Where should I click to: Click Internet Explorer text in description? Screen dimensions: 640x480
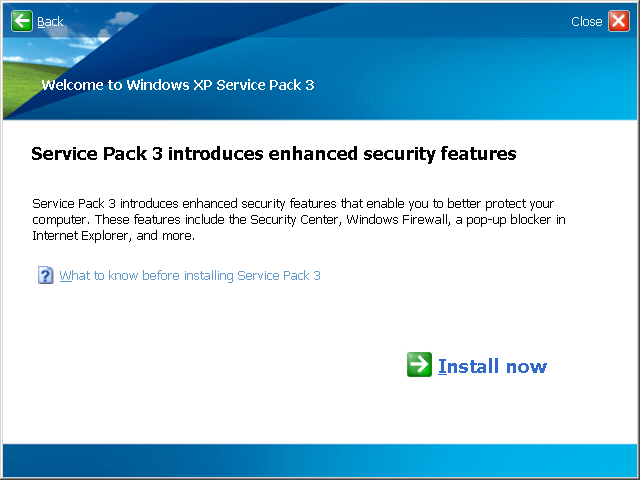pyautogui.click(x=80, y=236)
